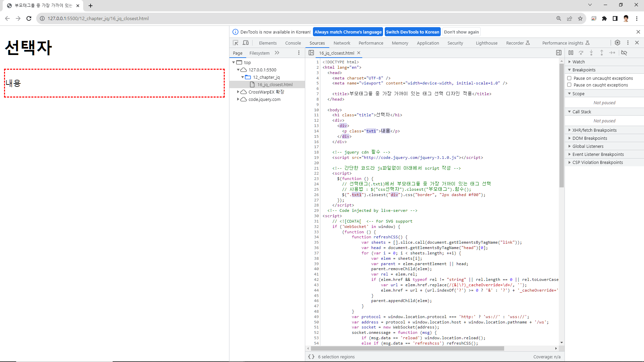Expand the Watch section
Viewport: 644px width, 362px height.
tap(579, 62)
